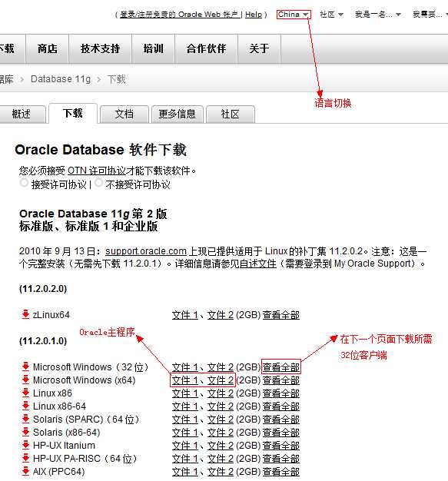448x481 pixels.
Task: Open the 商店 navigation menu
Action: (x=47, y=48)
